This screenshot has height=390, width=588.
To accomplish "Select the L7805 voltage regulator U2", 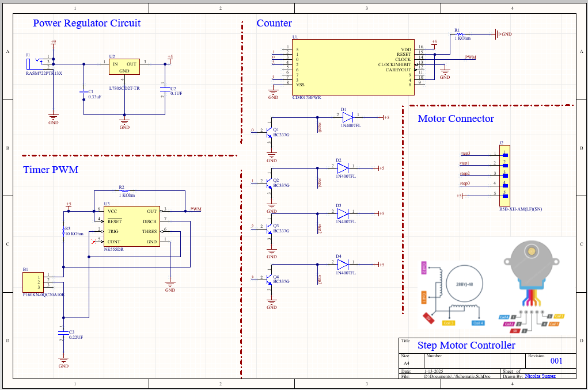I will pos(124,67).
